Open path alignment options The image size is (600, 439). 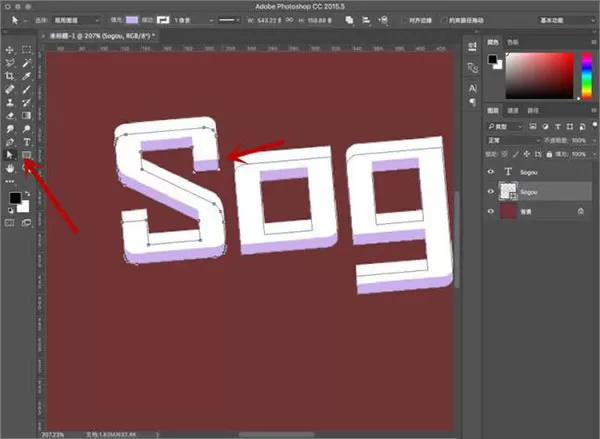[366, 20]
